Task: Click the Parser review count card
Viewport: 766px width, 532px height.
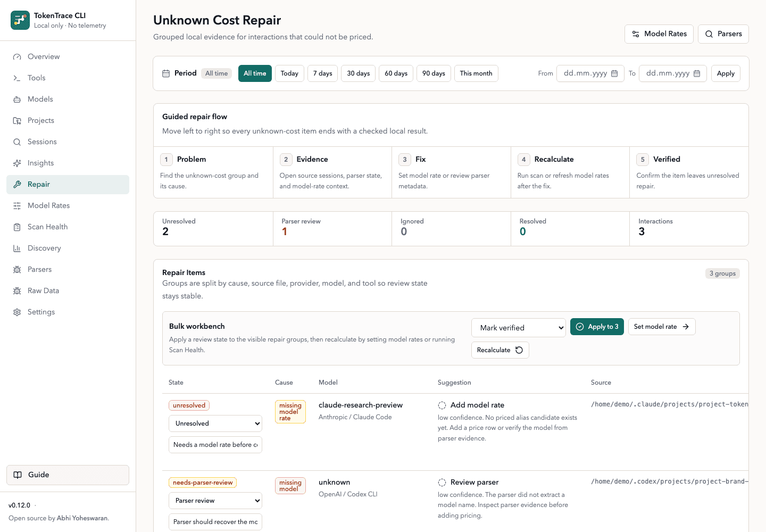Action: (x=332, y=229)
